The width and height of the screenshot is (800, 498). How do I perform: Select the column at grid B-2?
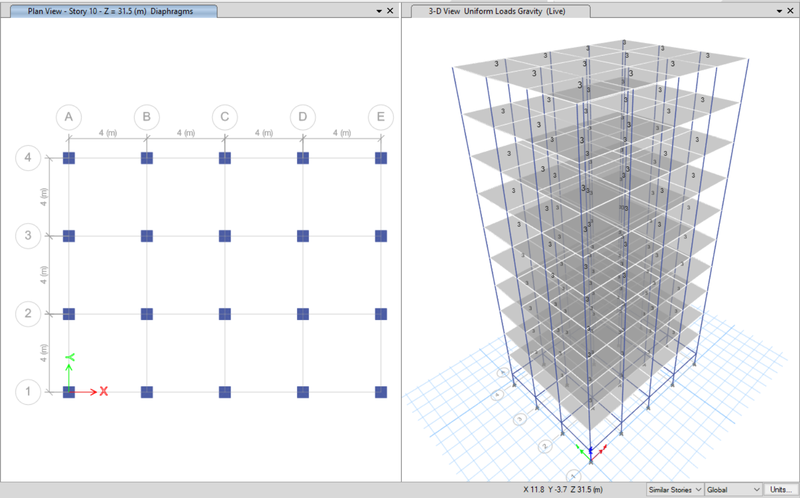147,314
